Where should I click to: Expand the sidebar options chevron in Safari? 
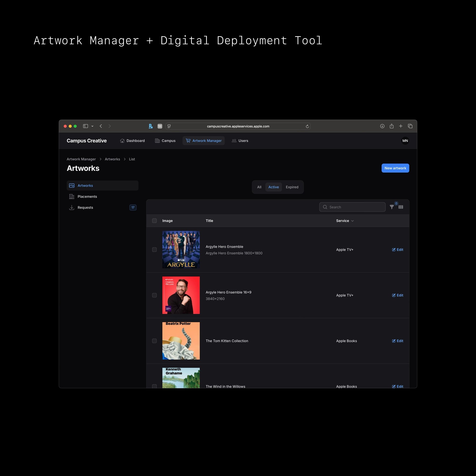pyautogui.click(x=92, y=126)
